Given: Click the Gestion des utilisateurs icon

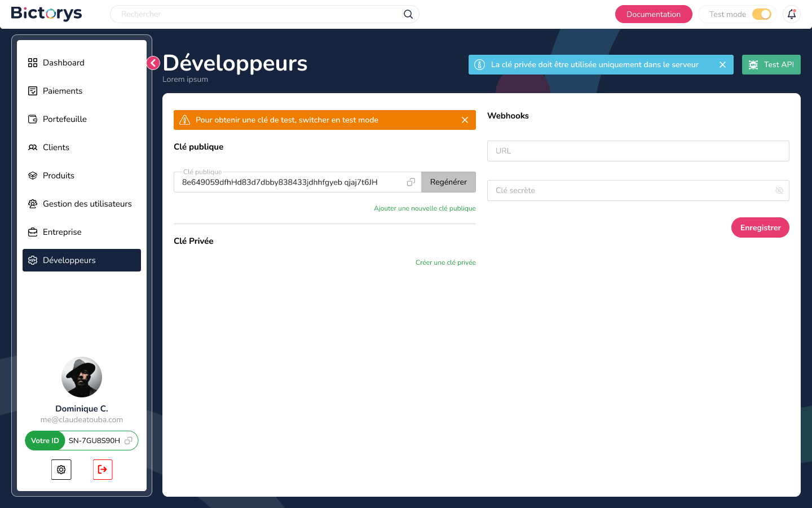Looking at the screenshot, I should click(x=33, y=204).
